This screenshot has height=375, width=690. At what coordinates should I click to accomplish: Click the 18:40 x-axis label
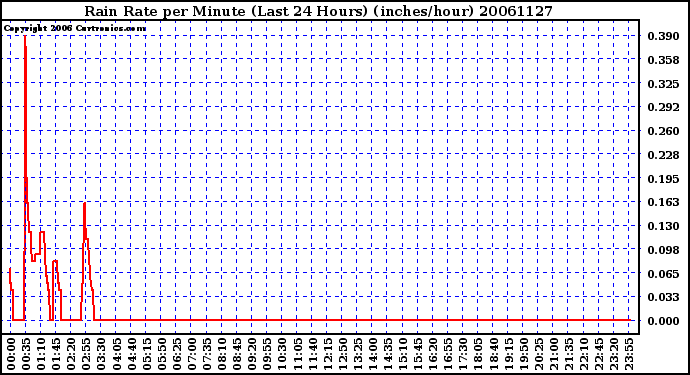pyautogui.click(x=493, y=354)
